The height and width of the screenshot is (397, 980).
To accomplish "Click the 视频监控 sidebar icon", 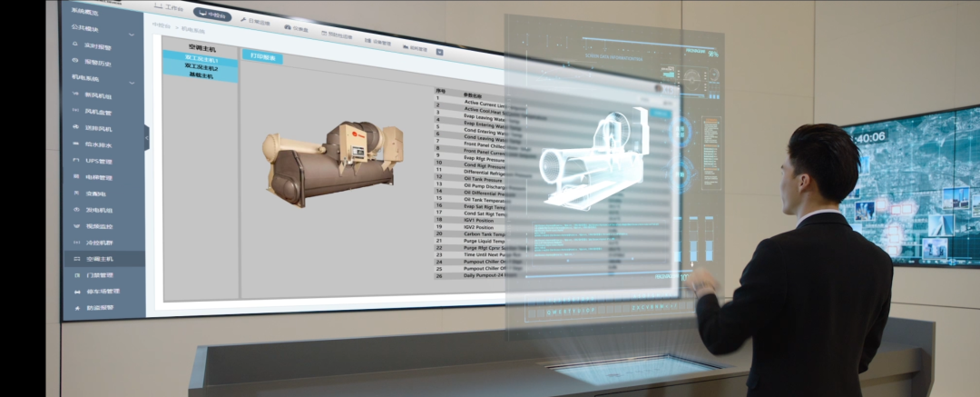I will coord(77,225).
